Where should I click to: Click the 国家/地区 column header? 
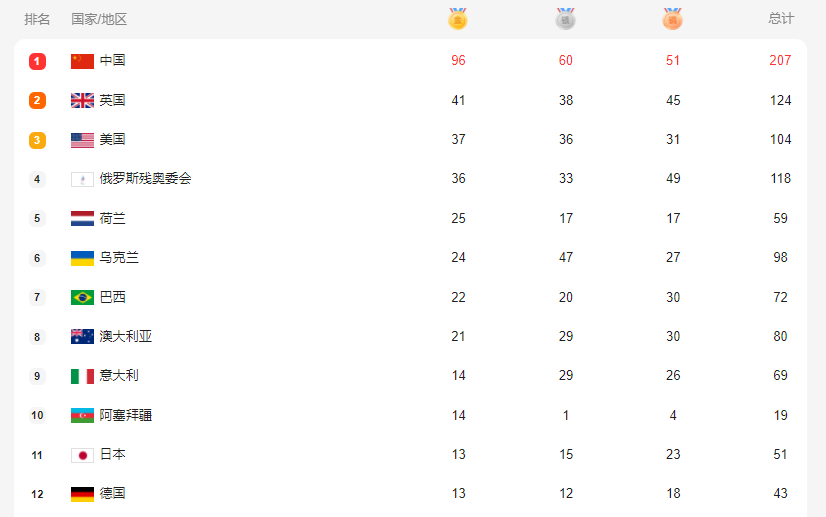pos(99,19)
